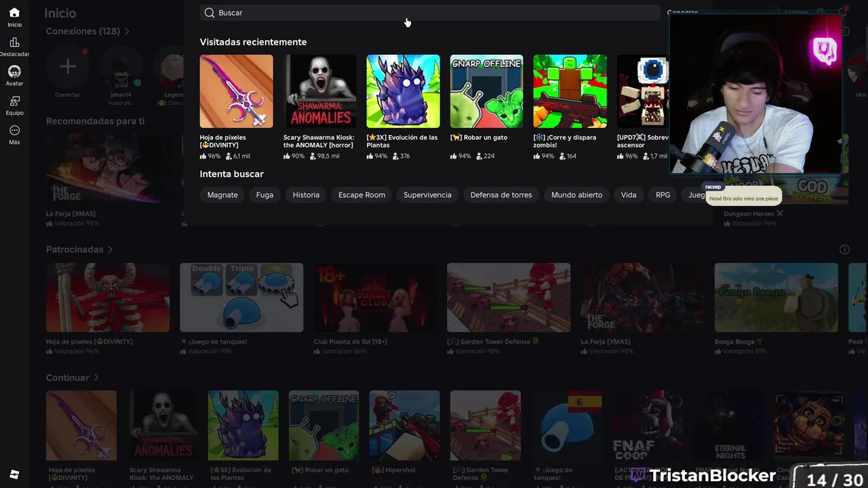The image size is (868, 488).
Task: Open La Forja [XMAS] under Recomendadas
Action: [107, 169]
